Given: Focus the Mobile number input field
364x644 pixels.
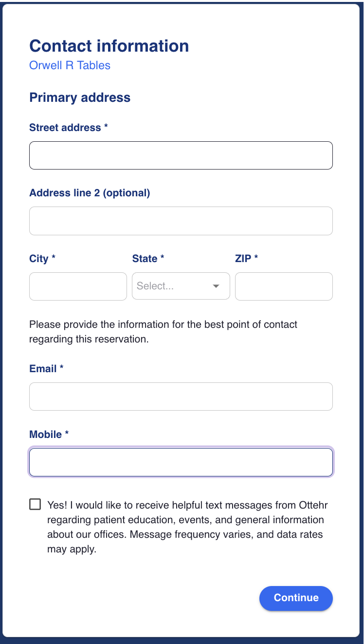Looking at the screenshot, I should point(181,462).
